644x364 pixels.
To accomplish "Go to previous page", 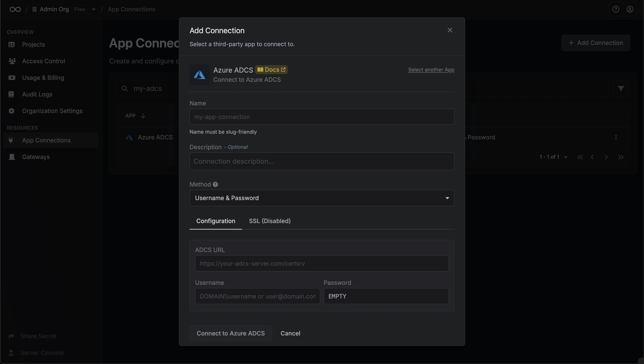I will pos(592,157).
